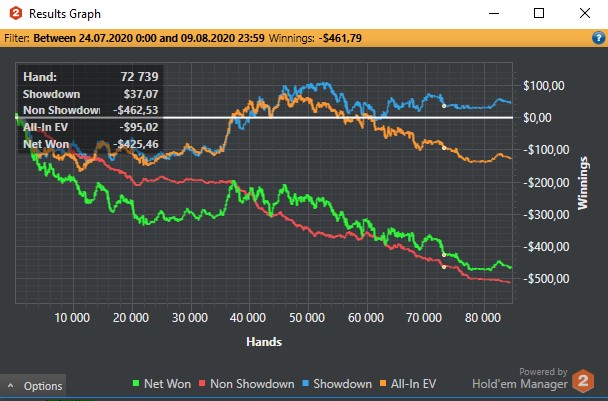Click the $0,00 winnings axis label
608x401 pixels.
pyautogui.click(x=537, y=118)
